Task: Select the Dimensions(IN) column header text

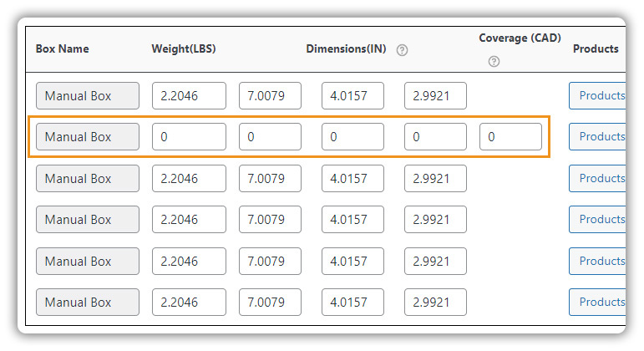Action: pos(347,49)
